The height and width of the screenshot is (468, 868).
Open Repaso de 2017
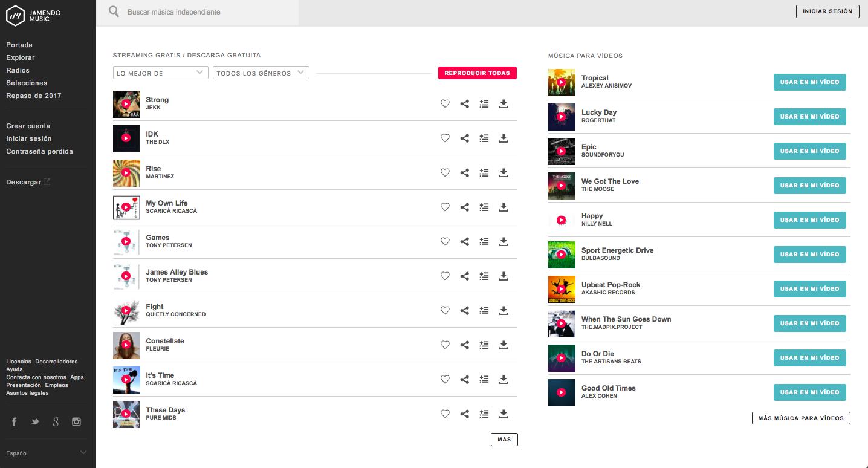pos(34,96)
